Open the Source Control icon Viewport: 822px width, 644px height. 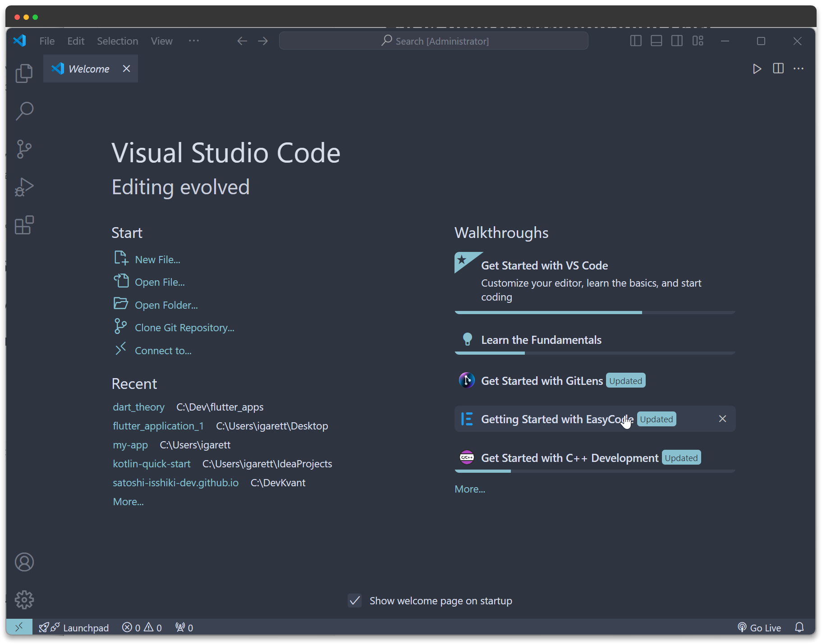[24, 149]
